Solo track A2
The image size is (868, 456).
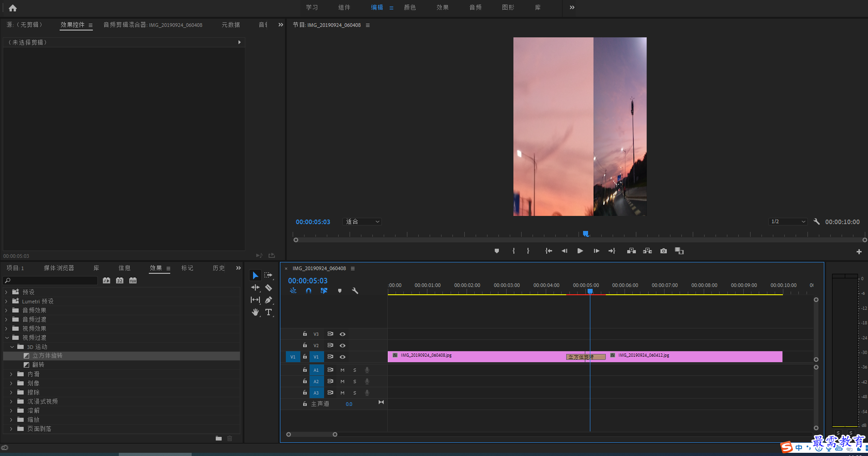pyautogui.click(x=355, y=381)
